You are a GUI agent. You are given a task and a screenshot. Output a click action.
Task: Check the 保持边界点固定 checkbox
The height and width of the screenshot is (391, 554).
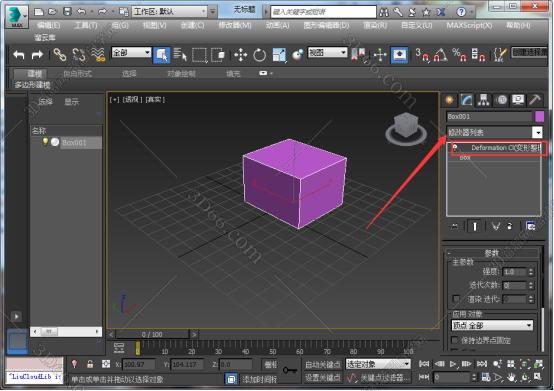(455, 340)
